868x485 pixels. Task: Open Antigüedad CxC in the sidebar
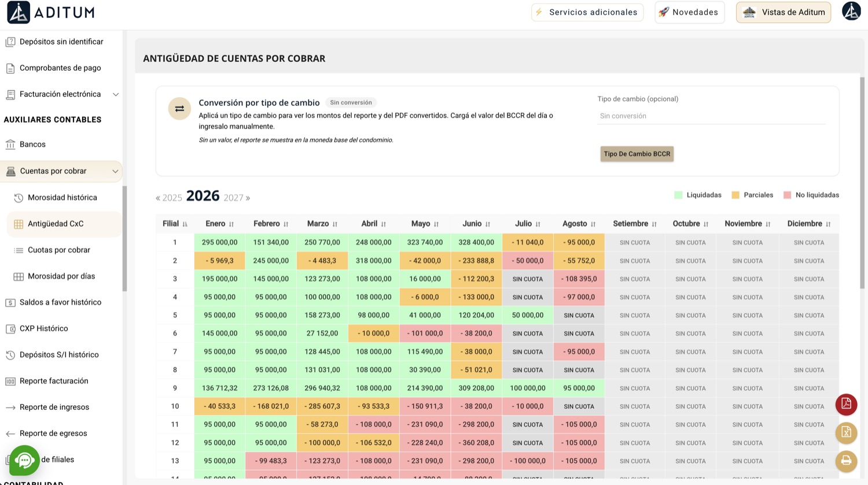tap(64, 224)
